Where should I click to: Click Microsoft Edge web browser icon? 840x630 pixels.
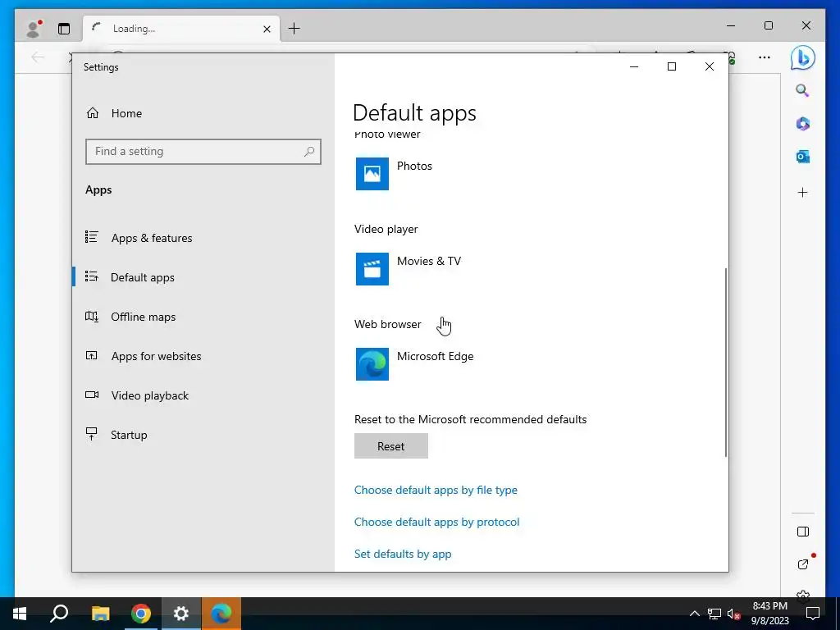point(372,364)
